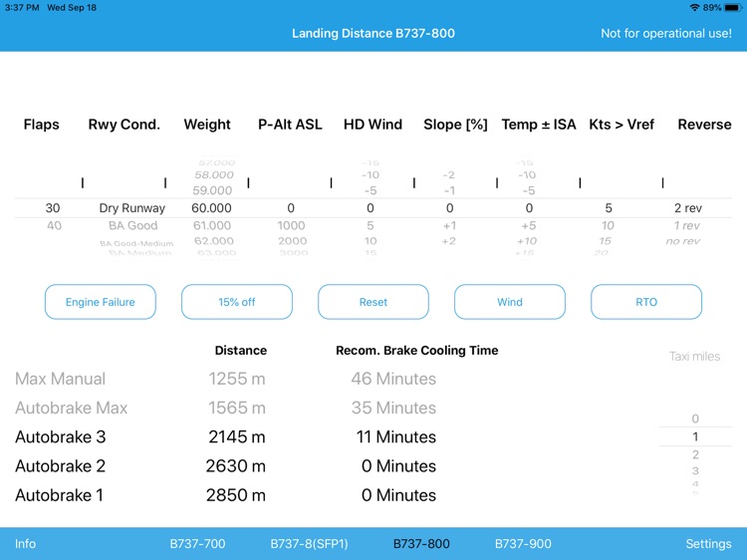Select weight 62.000 in picker
The width and height of the screenshot is (747, 560).
coord(214,241)
